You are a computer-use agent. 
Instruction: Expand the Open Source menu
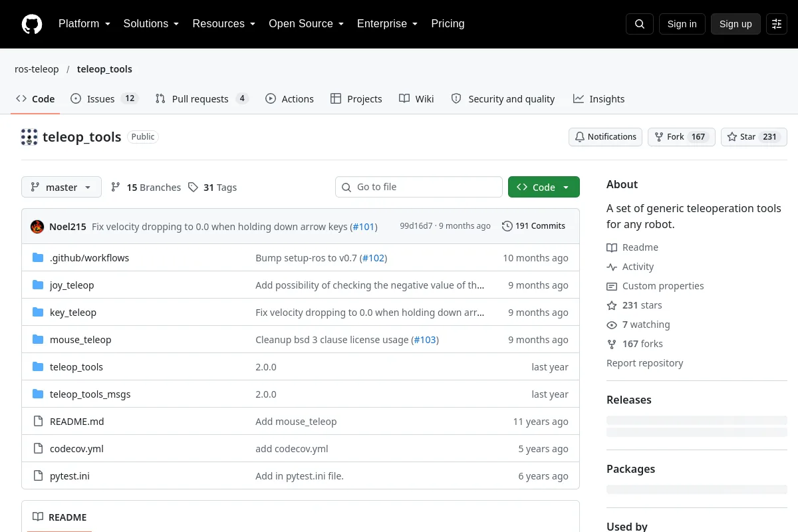coord(306,23)
